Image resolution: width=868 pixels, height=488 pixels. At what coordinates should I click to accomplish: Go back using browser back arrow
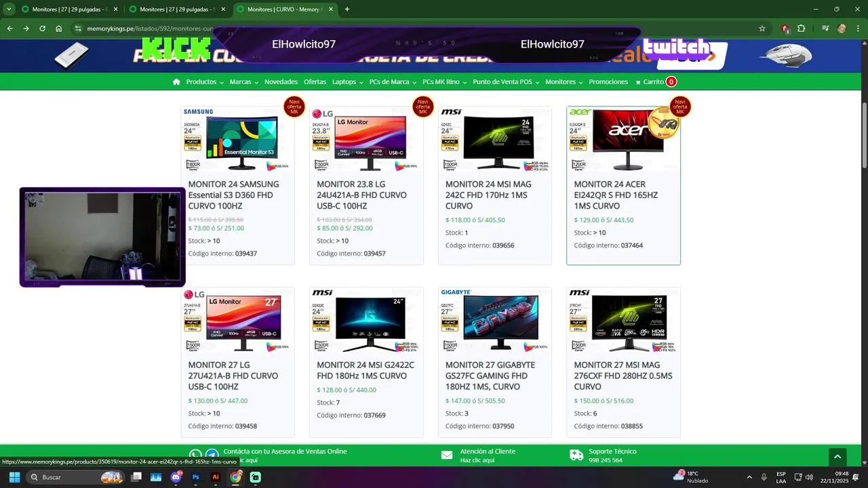(x=9, y=28)
